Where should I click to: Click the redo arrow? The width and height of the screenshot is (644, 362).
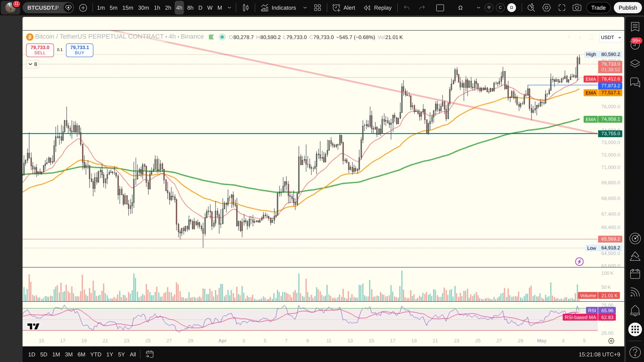[x=422, y=8]
